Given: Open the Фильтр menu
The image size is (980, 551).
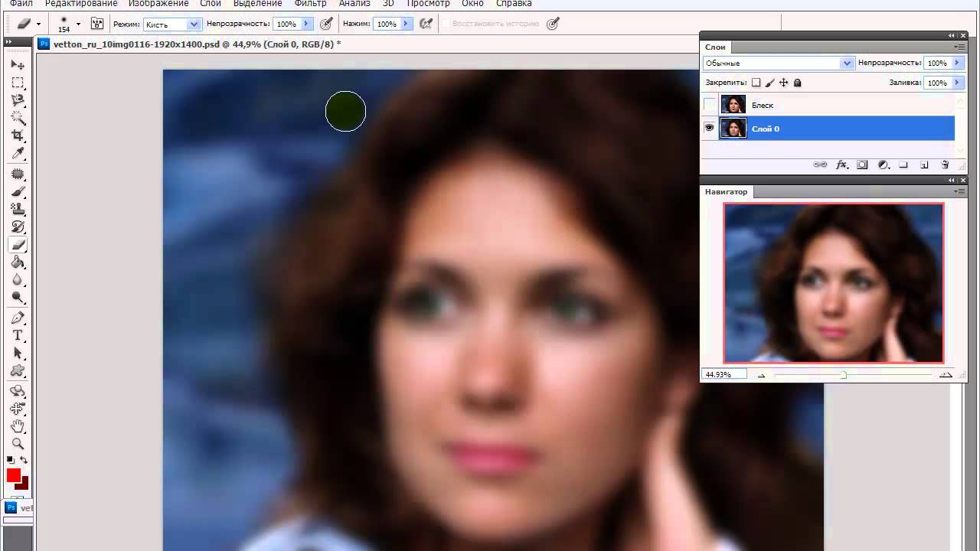Looking at the screenshot, I should click(x=310, y=4).
